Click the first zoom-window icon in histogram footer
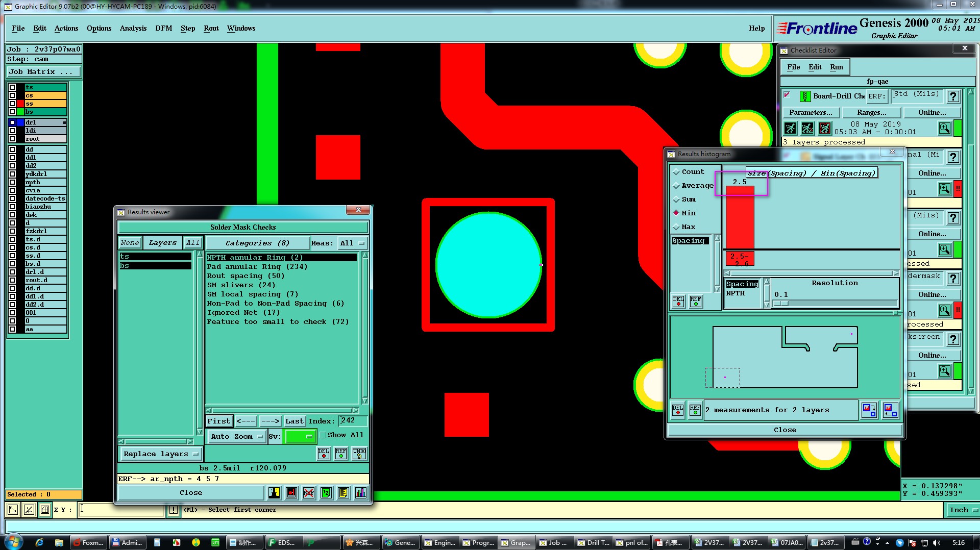This screenshot has width=980, height=550. pos(869,410)
